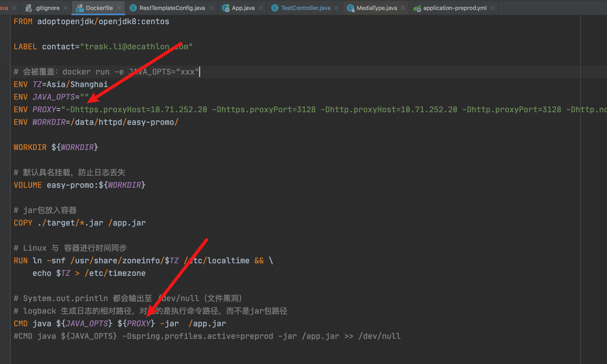Click the echo $TZ > /etc/timezone line
This screenshot has height=364, width=607.
coord(89,273)
